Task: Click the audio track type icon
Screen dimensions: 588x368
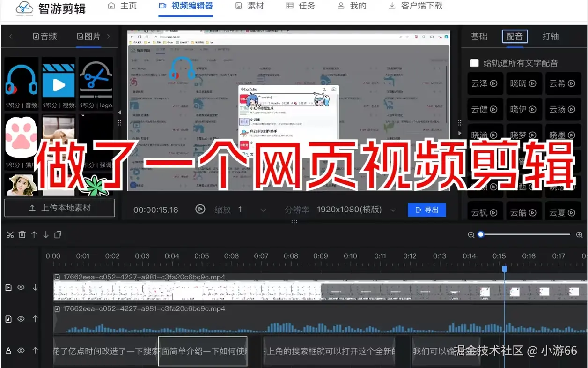Action: coord(8,319)
